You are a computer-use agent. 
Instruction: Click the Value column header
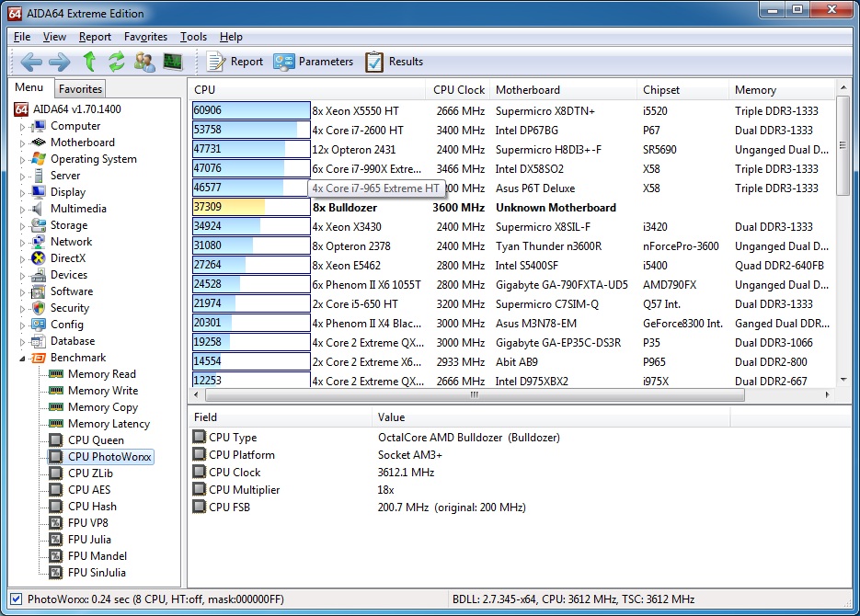pos(551,417)
